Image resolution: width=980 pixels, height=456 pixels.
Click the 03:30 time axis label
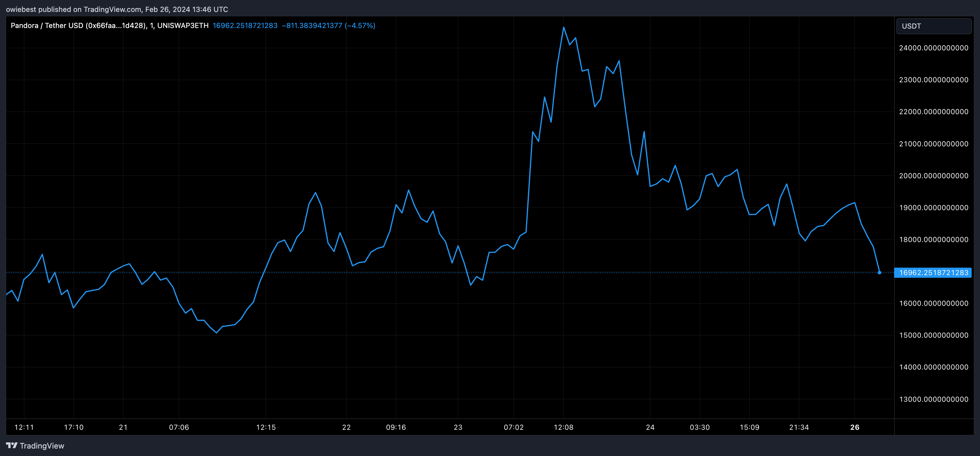[700, 427]
